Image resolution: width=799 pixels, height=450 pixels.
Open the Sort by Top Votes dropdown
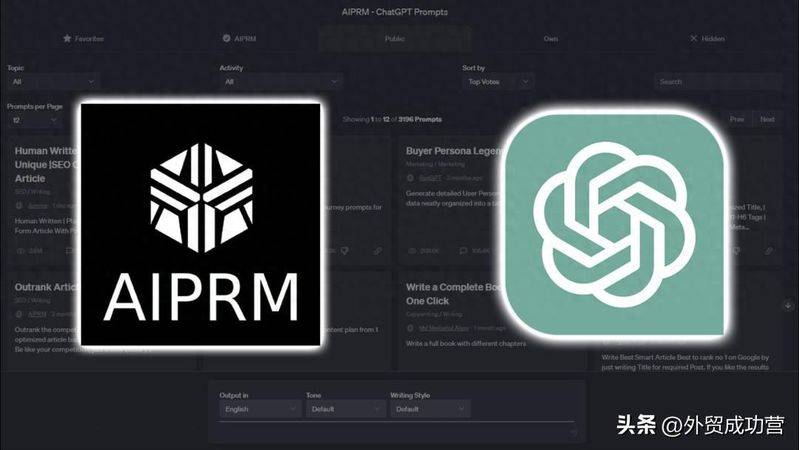coord(497,82)
